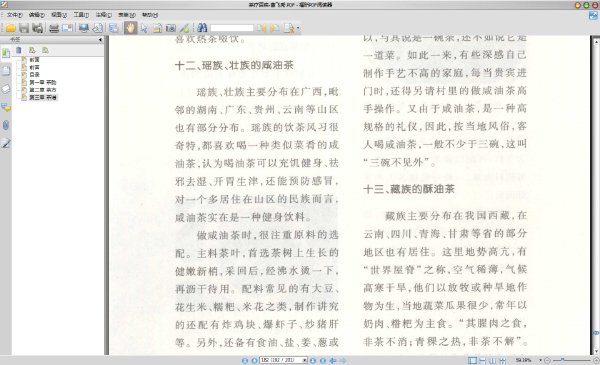
Task: Click the binoculars Find icon
Action: [x=202, y=28]
